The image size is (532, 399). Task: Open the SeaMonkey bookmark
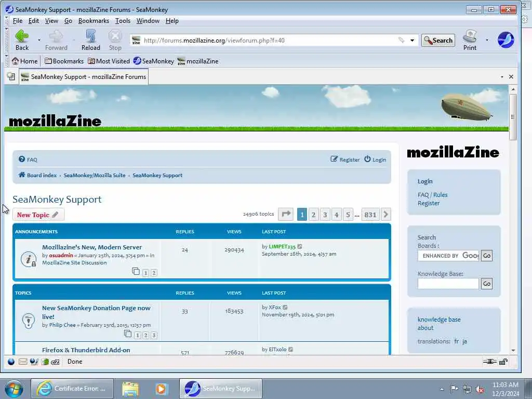154,61
